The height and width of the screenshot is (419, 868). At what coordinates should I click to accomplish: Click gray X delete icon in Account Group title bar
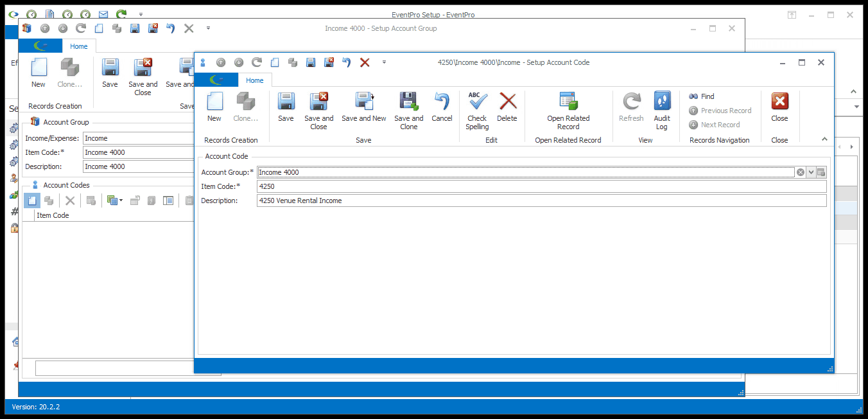click(x=189, y=28)
